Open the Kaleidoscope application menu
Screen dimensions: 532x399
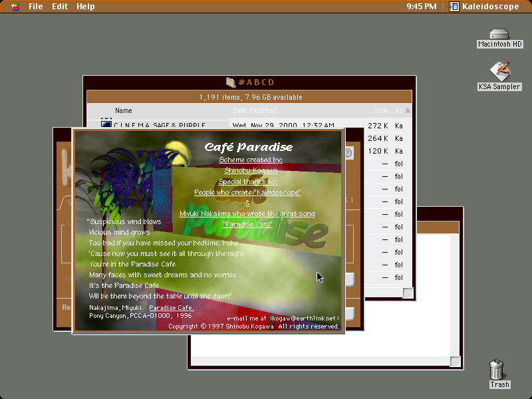[485, 7]
